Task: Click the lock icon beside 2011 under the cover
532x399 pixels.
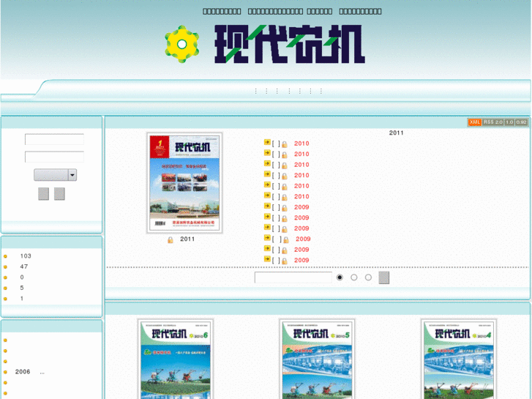Action: click(x=171, y=240)
